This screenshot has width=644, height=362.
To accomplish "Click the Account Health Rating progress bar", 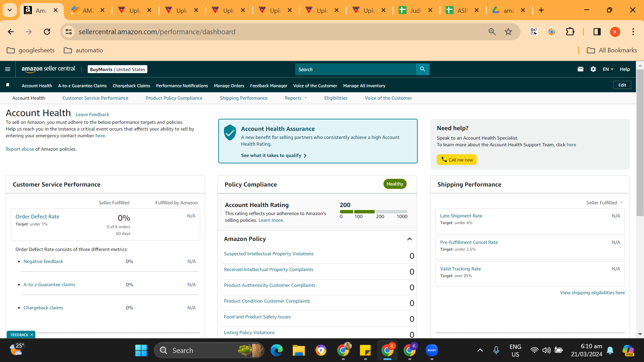I will click(374, 212).
